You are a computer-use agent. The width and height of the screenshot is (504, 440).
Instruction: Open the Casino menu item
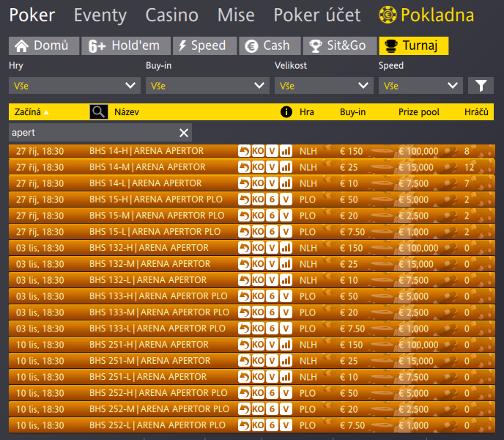(x=171, y=15)
